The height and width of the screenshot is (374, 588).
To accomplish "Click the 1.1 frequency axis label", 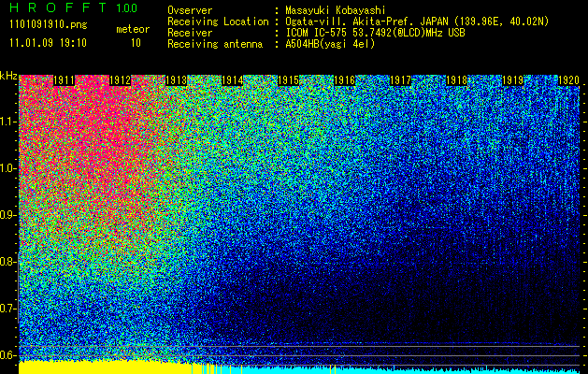I will pos(7,122).
